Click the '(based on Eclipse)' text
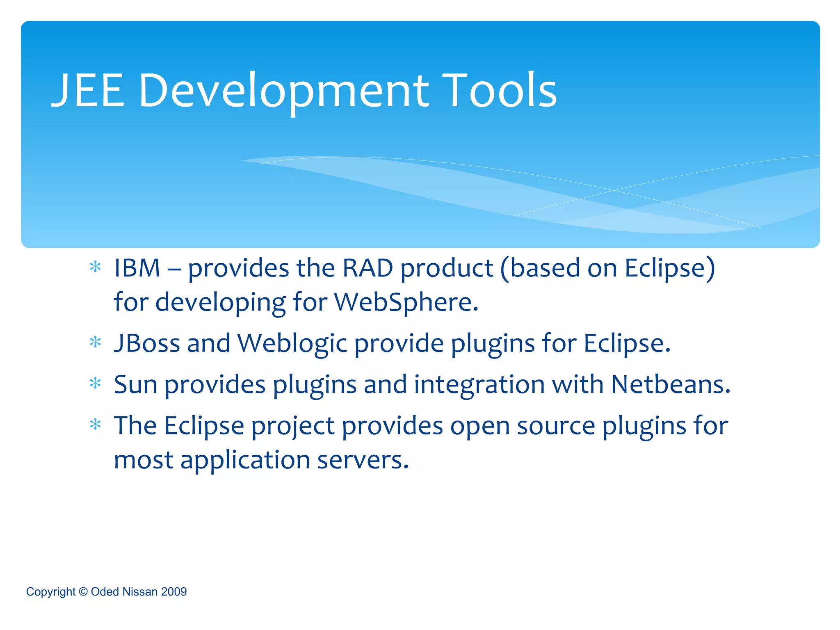This screenshot has width=840, height=630. point(608,268)
